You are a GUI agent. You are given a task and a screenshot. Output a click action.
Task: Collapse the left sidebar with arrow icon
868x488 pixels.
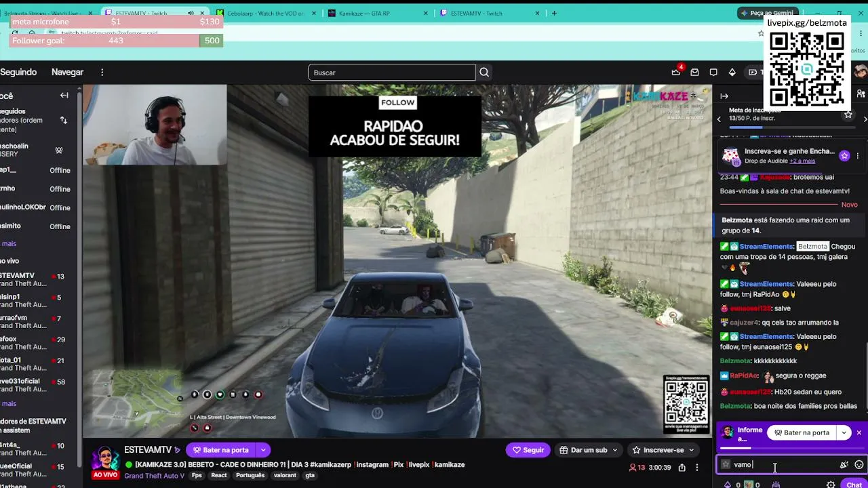(x=64, y=96)
